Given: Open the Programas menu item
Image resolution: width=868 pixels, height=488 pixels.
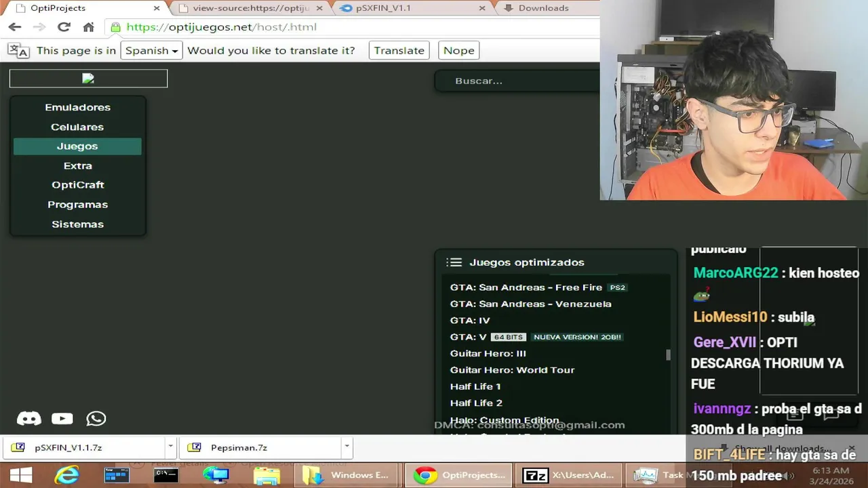Looking at the screenshot, I should 77,204.
